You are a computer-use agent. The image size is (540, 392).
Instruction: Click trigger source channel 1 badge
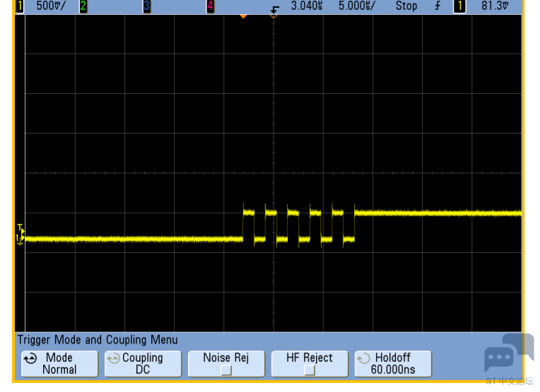click(x=459, y=6)
